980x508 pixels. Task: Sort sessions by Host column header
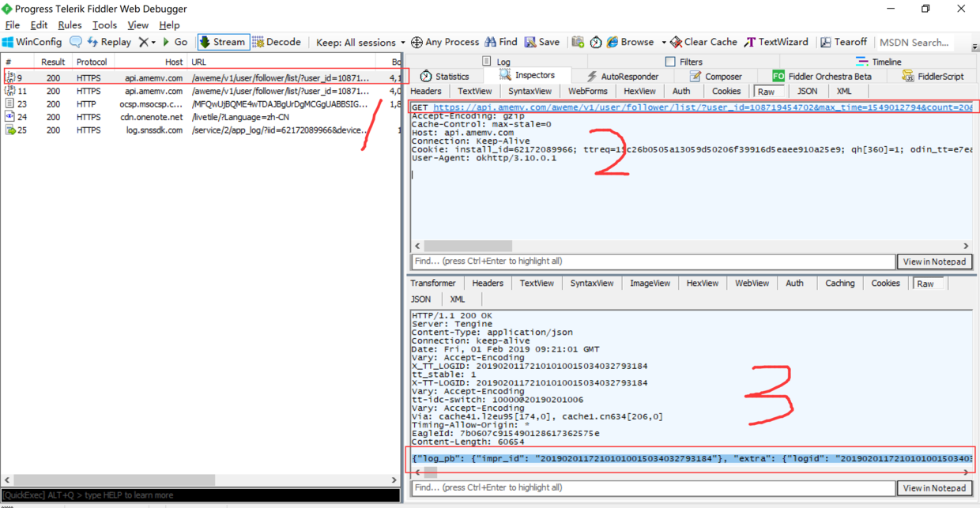click(149, 62)
